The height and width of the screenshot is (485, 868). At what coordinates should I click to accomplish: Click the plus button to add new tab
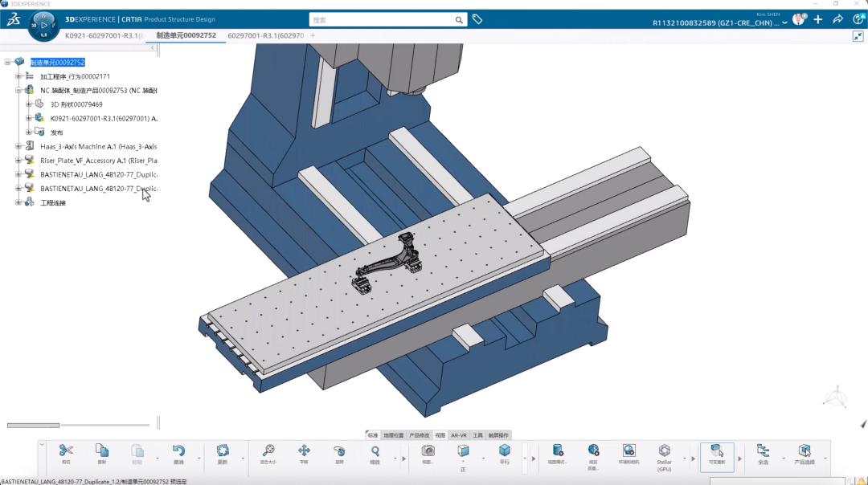coord(313,35)
